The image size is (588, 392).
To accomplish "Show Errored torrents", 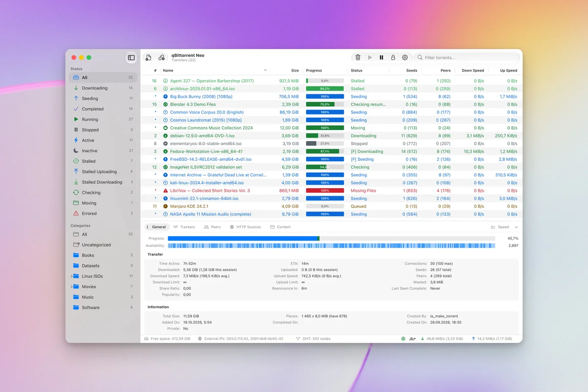I will pos(103,213).
